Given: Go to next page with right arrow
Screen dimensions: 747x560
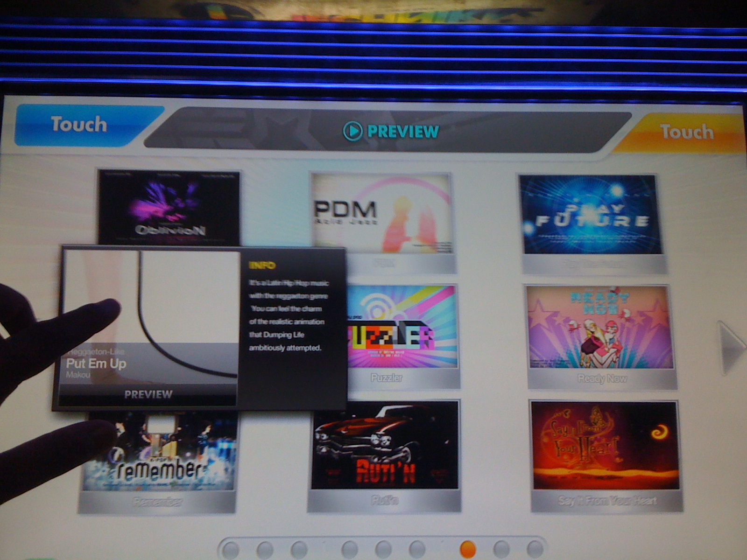Looking at the screenshot, I should [730, 348].
